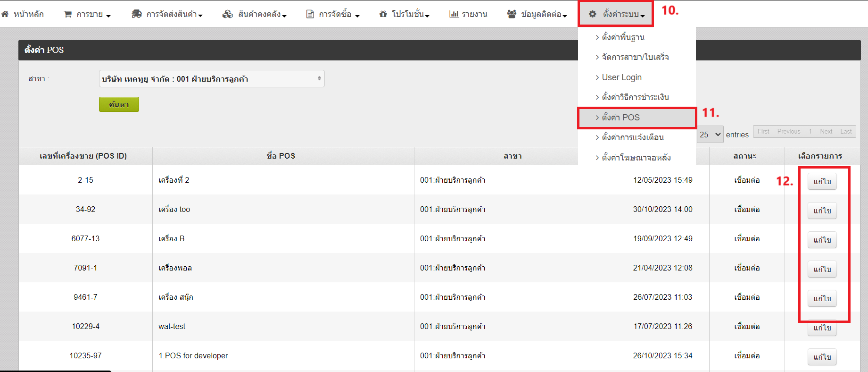Click the delivery truck icon for การจัดส่งสินค้า
The width and height of the screenshot is (868, 372).
(137, 14)
